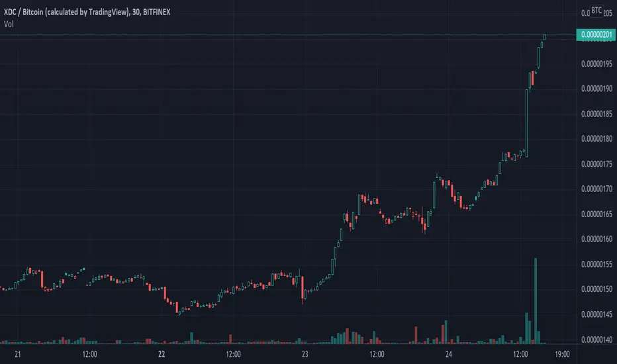
Task: Click the 22 date marker on time axis
Action: pyautogui.click(x=162, y=354)
